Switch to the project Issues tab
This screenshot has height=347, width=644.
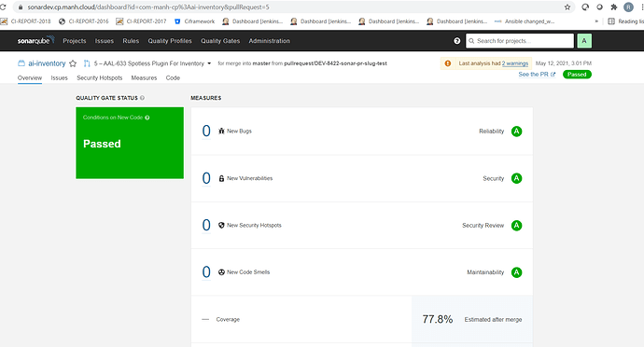click(x=59, y=77)
